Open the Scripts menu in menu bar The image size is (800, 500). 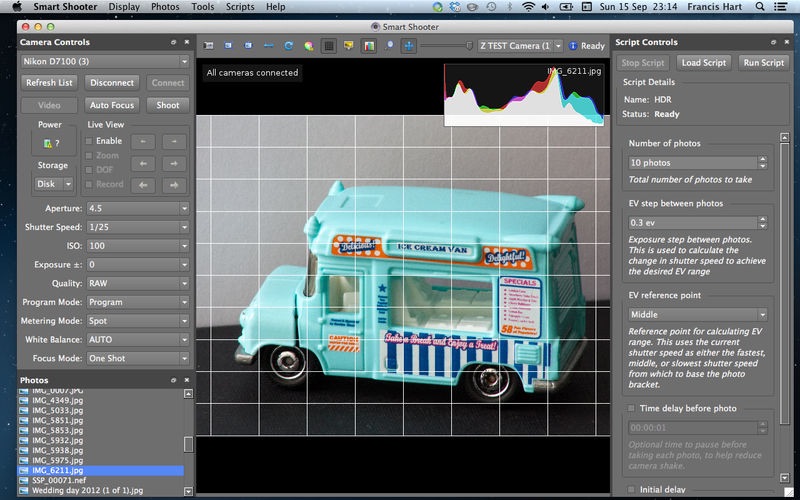[x=240, y=7]
